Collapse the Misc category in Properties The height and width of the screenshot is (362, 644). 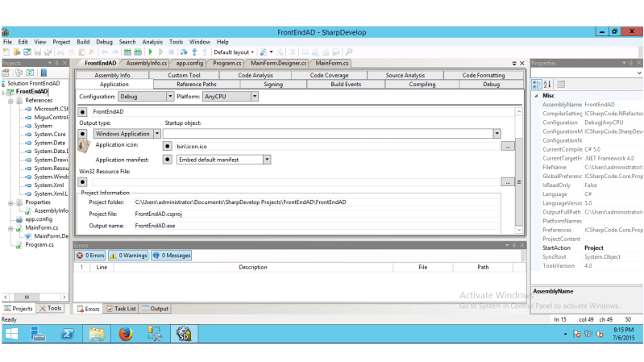click(536, 96)
